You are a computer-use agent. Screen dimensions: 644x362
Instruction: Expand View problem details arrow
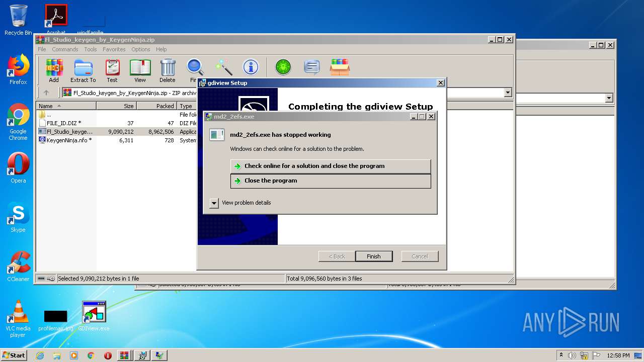click(214, 203)
